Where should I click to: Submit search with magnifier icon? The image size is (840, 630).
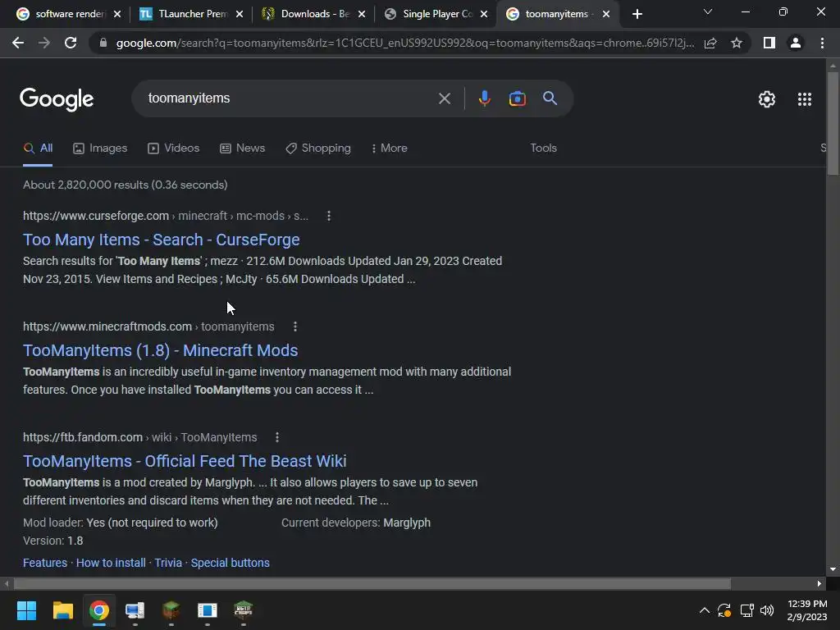point(550,98)
